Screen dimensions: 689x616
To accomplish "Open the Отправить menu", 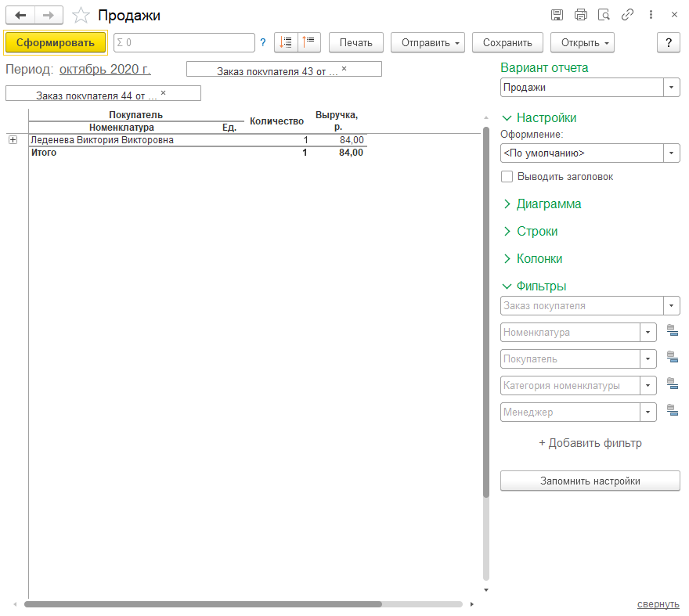I will [427, 42].
